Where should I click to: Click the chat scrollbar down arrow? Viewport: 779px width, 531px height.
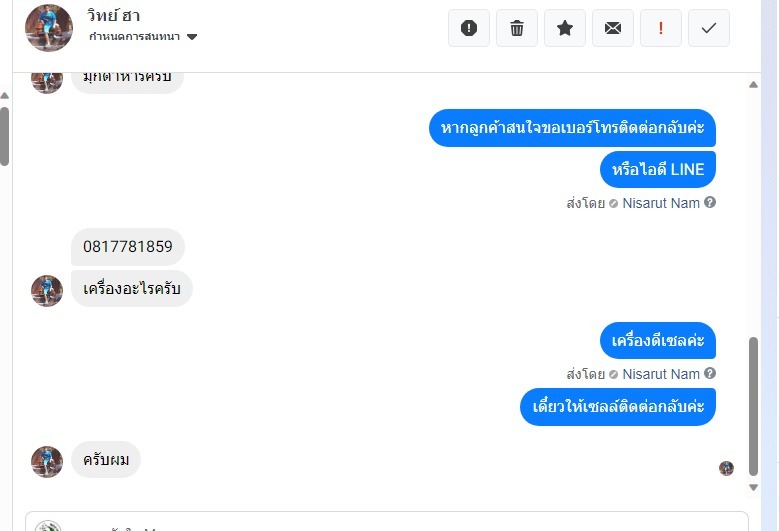753,487
